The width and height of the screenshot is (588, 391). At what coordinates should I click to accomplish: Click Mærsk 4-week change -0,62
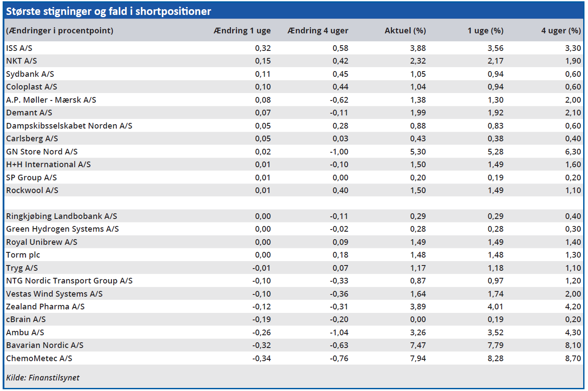tap(339, 100)
